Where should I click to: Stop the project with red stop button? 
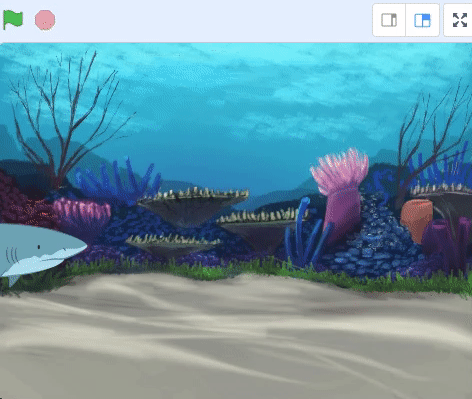point(45,20)
